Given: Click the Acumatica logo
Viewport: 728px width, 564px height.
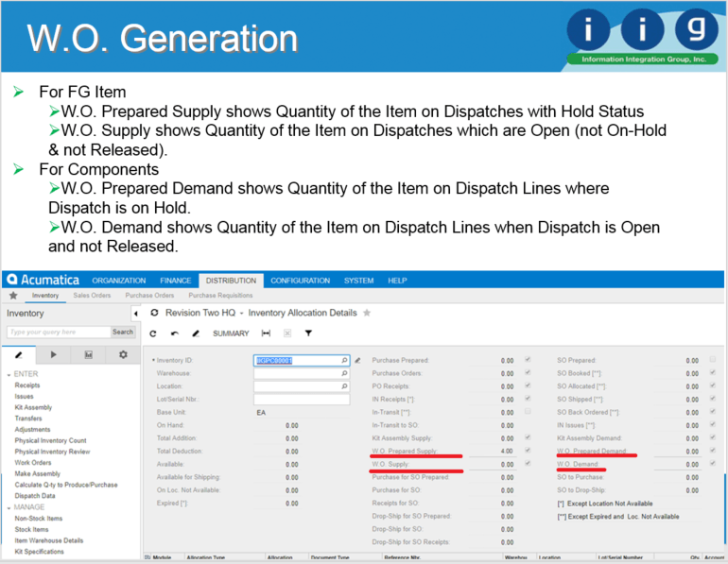Looking at the screenshot, I should tap(43, 280).
